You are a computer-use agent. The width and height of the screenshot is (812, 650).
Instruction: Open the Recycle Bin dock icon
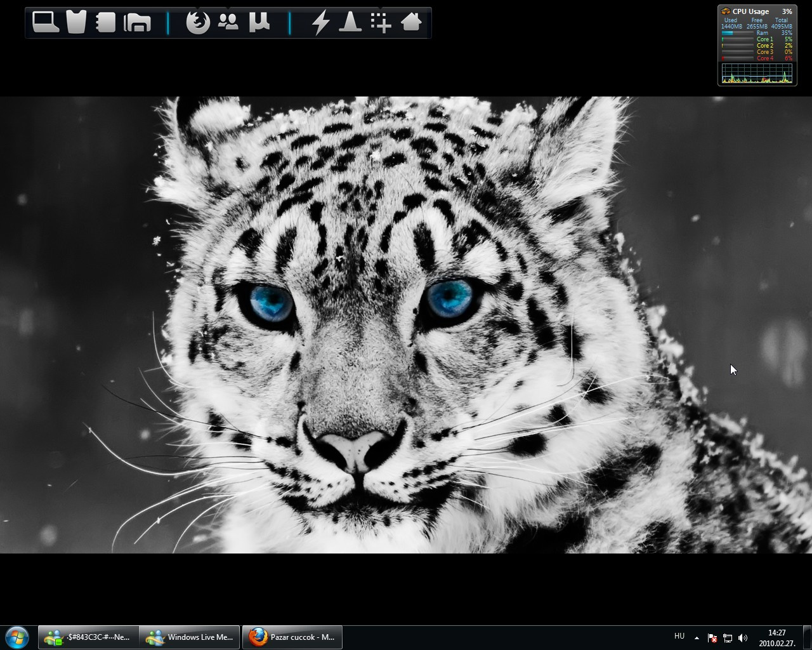pyautogui.click(x=76, y=22)
